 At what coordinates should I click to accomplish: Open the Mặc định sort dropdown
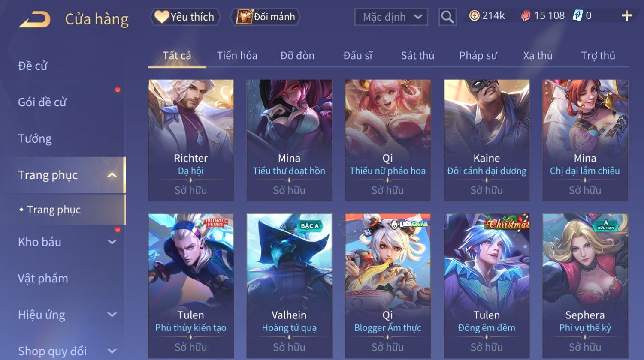click(x=391, y=17)
